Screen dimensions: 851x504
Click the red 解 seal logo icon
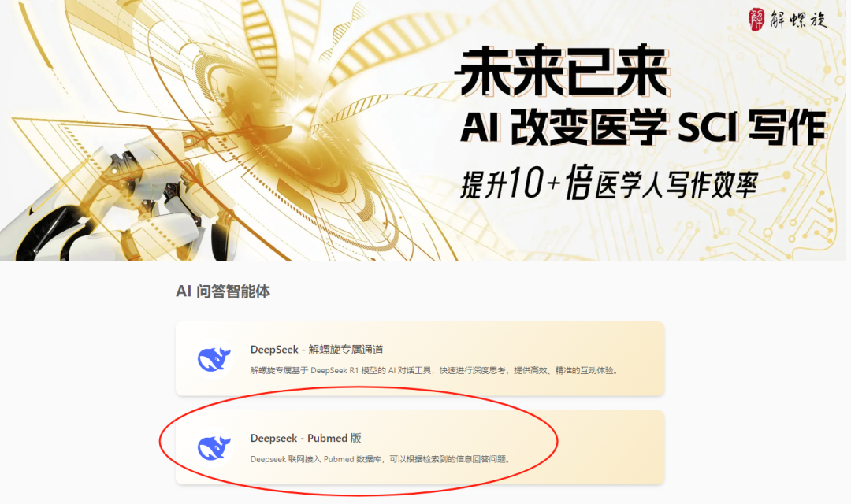(756, 20)
